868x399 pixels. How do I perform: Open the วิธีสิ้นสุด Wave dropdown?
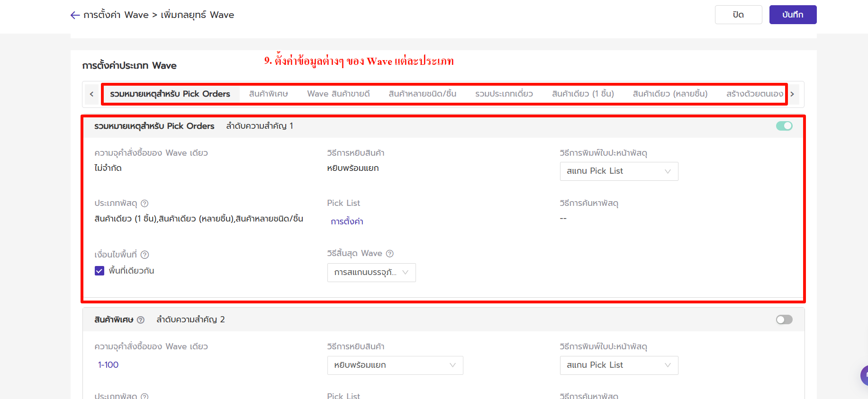point(371,273)
